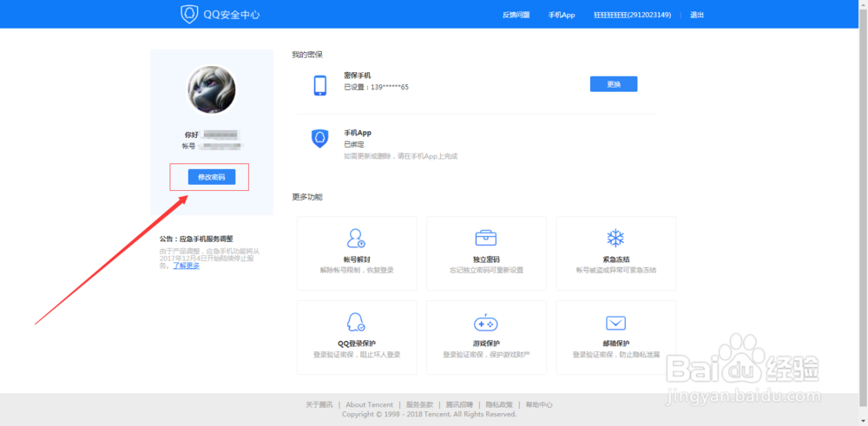The width and height of the screenshot is (868, 426).
Task: Click the QQ登录保护 card title
Action: (x=357, y=344)
